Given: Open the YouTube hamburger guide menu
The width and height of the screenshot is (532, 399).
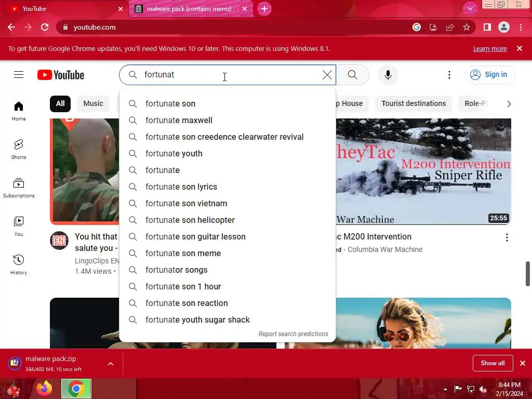Looking at the screenshot, I should [19, 75].
